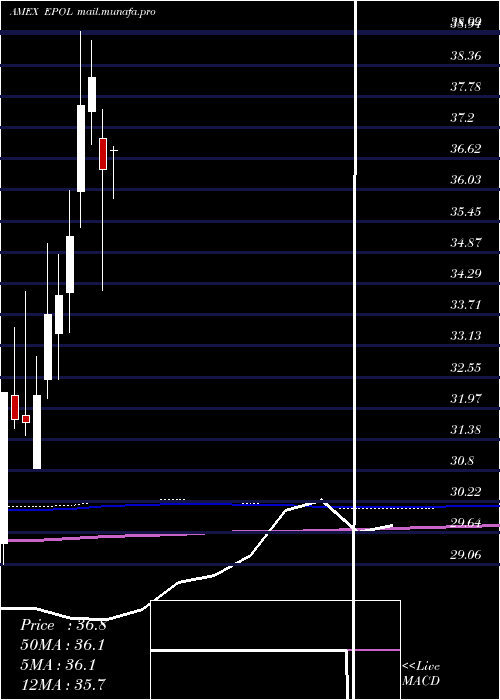
Task: Click the 37.78 price axis label
Action: tap(466, 87)
